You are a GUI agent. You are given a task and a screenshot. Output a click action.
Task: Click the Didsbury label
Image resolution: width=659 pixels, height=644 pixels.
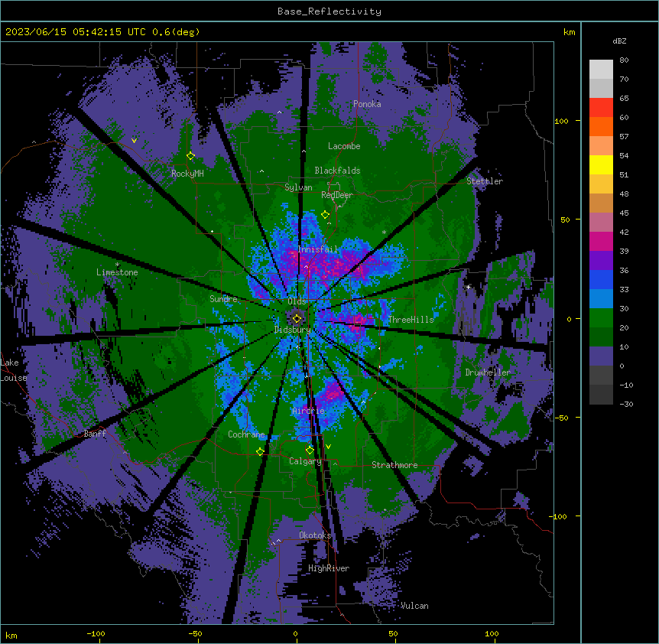coord(292,330)
